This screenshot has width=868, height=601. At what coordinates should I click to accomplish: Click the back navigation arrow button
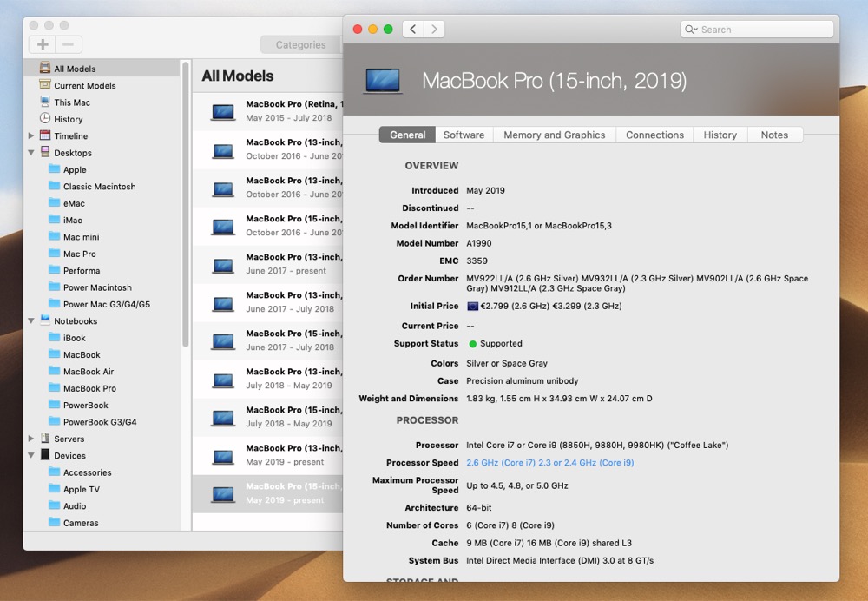pos(413,30)
